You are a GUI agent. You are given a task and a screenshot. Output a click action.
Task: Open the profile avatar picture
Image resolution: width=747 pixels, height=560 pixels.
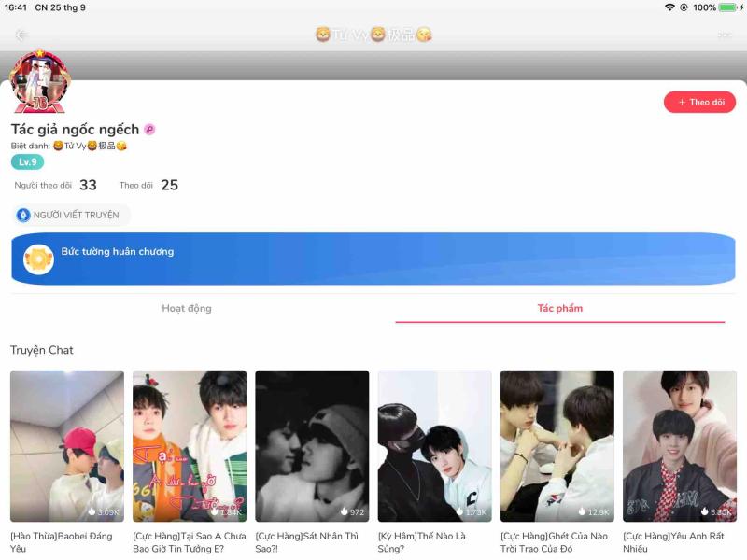pyautogui.click(x=40, y=81)
